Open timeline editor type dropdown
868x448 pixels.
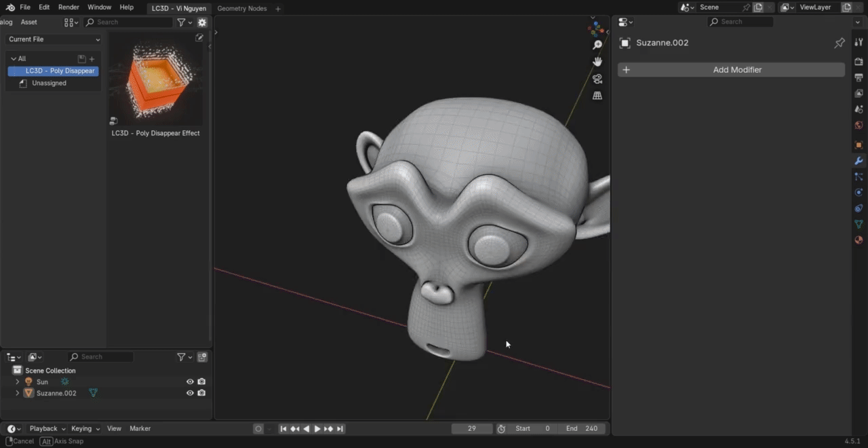click(14, 429)
